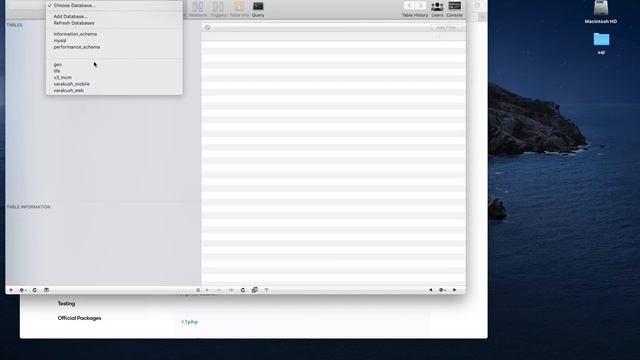Select the varakush_mobile database
640x360 pixels.
pyautogui.click(x=114, y=84)
